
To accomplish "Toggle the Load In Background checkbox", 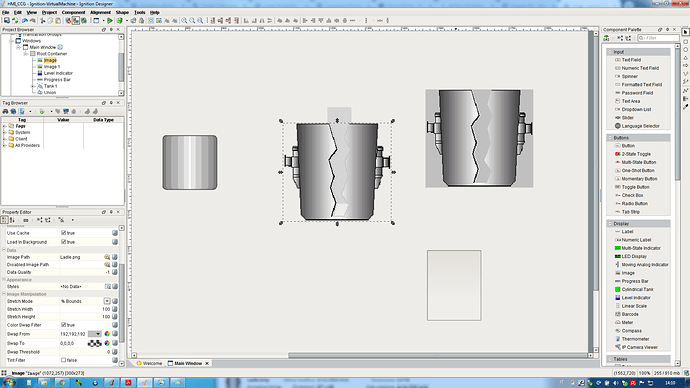I will tap(63, 242).
